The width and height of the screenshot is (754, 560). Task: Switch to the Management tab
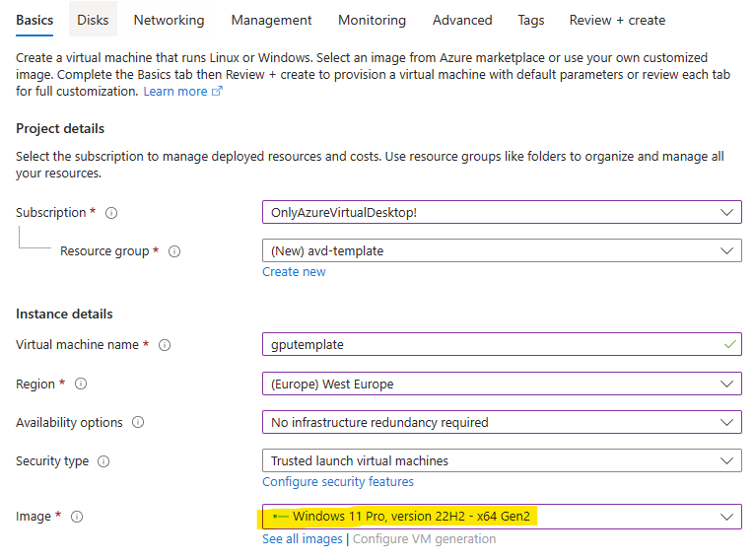[x=271, y=20]
